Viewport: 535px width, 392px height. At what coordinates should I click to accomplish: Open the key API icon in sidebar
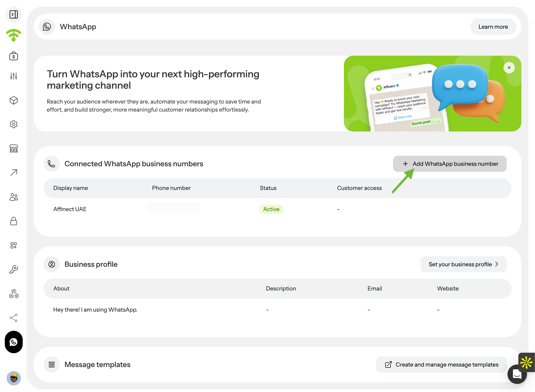(14, 269)
